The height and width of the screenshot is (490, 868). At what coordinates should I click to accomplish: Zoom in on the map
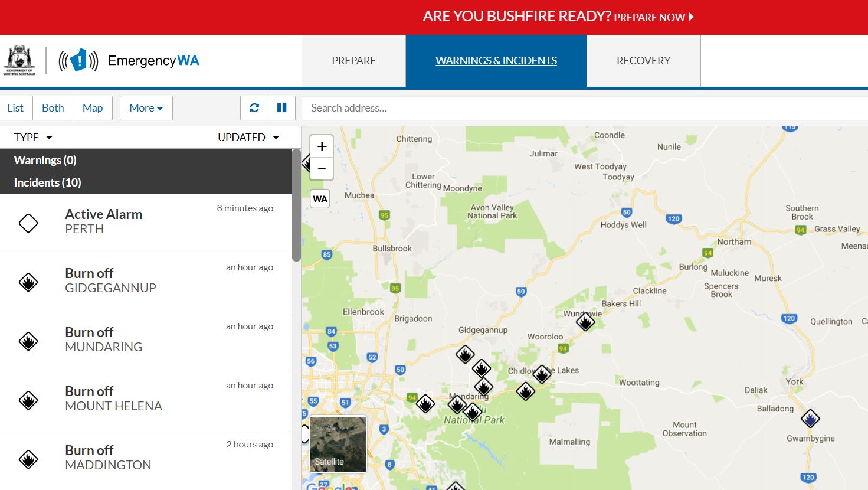(322, 146)
